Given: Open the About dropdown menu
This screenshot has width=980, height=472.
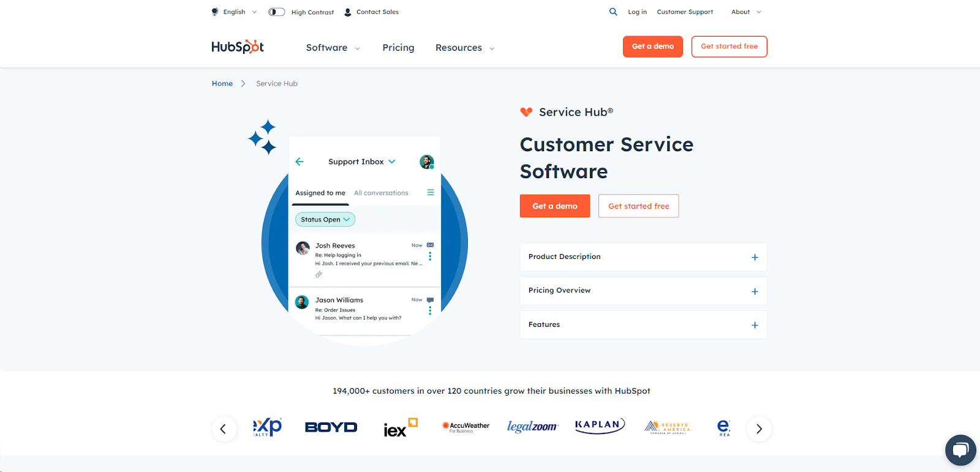Looking at the screenshot, I should [746, 12].
